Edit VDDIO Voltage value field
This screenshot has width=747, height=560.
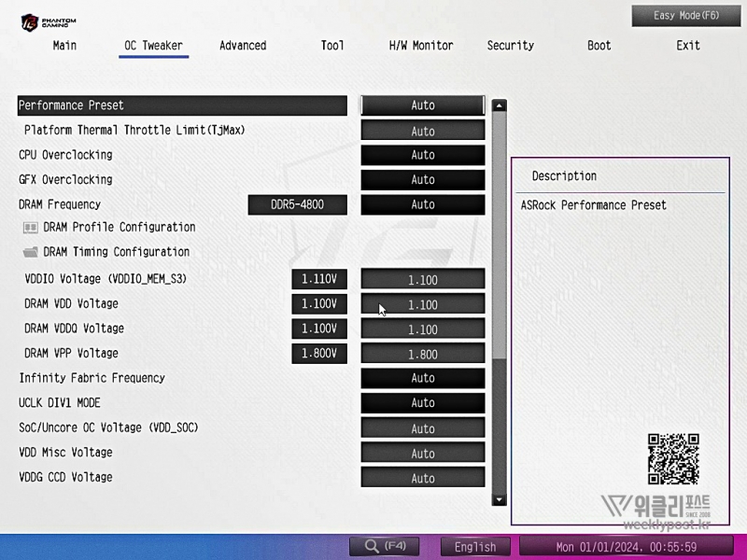coord(422,280)
